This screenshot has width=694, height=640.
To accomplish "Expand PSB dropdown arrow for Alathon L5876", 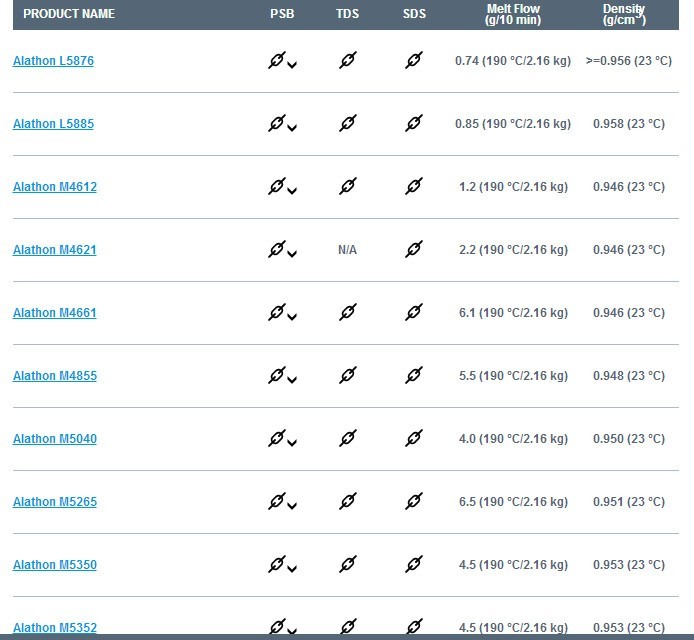I will click(x=292, y=65).
